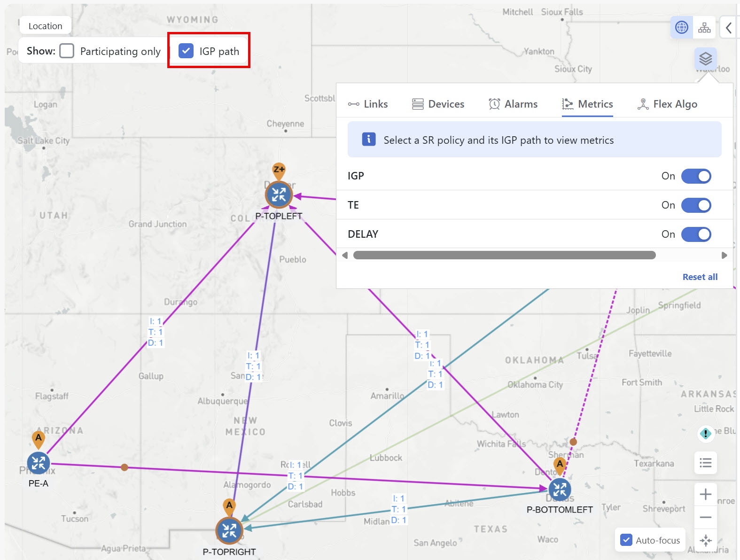Click the A marker above P-BOTTOMLEFT
This screenshot has width=740, height=560.
(560, 466)
